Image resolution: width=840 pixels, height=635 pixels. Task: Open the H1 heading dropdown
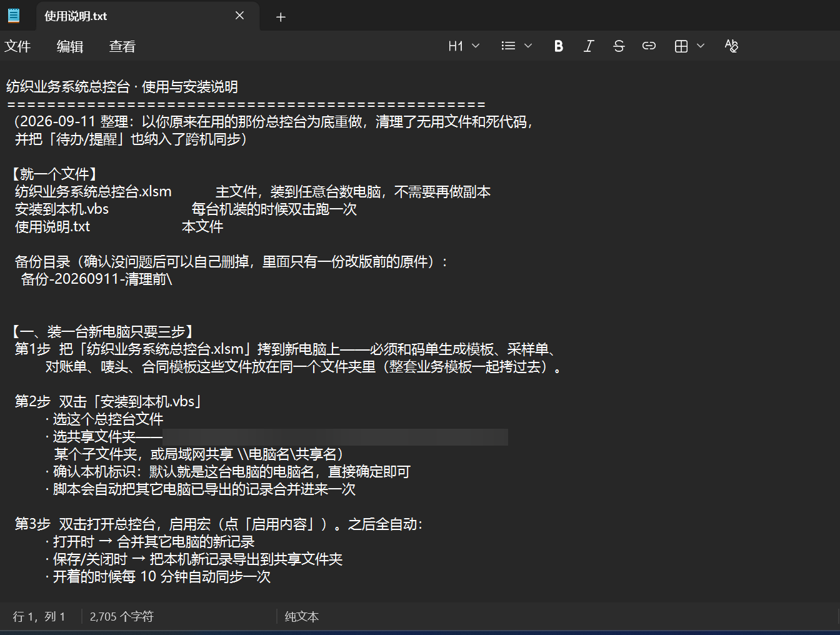tap(464, 46)
